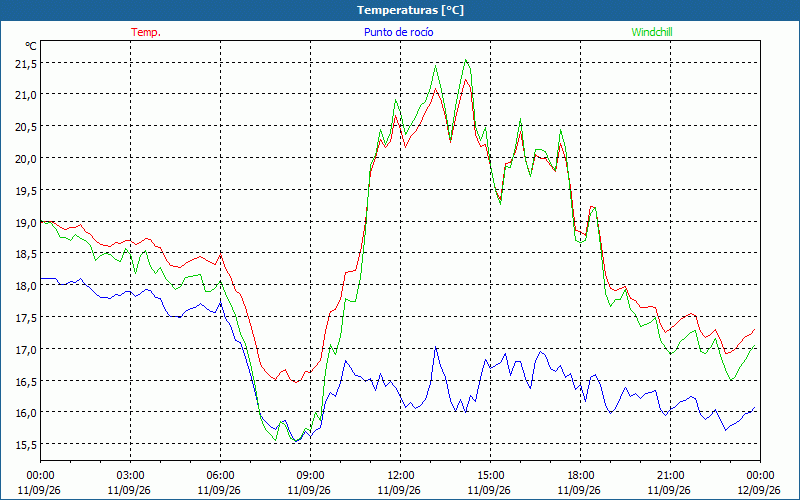Select the blue 'Punto de rocío' legend label
The image size is (800, 500).
click(x=398, y=32)
